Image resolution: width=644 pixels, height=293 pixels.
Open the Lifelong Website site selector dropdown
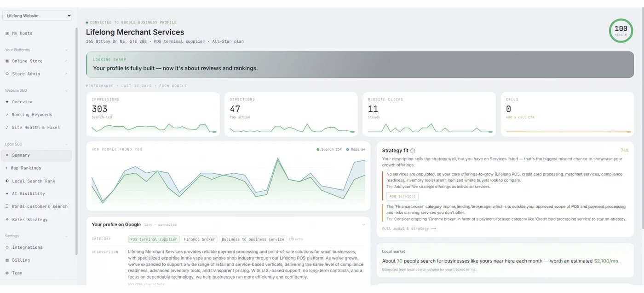tap(37, 16)
